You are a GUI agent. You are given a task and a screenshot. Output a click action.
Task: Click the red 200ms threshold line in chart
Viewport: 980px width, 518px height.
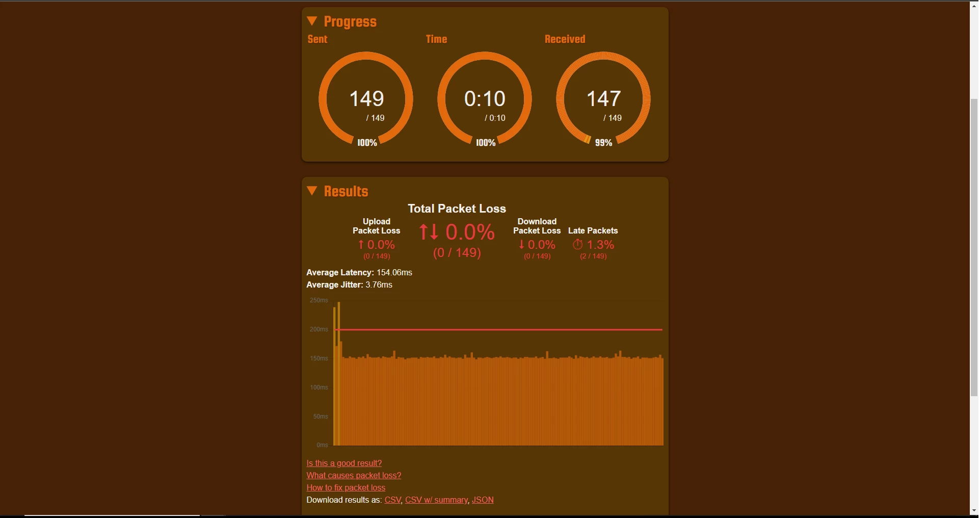tap(498, 330)
